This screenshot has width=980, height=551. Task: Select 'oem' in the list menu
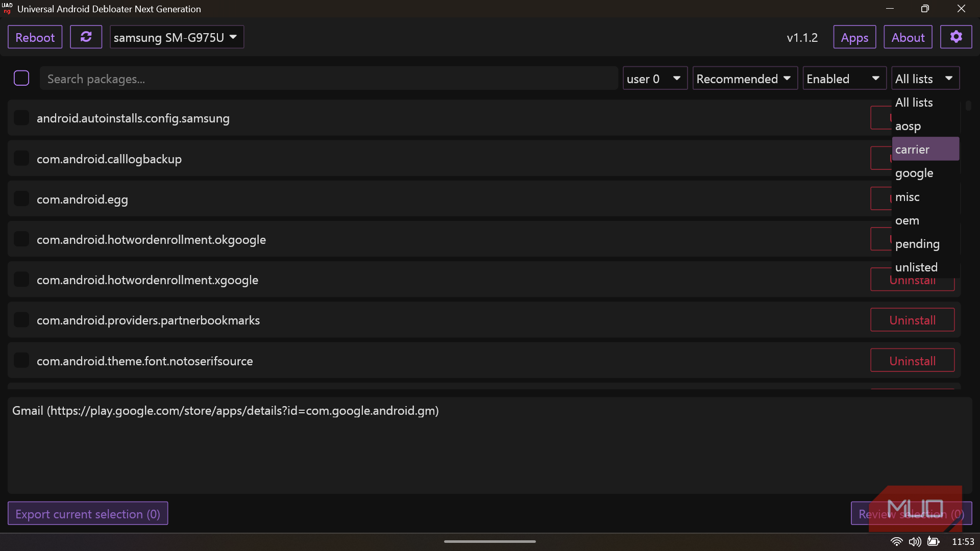coord(925,220)
